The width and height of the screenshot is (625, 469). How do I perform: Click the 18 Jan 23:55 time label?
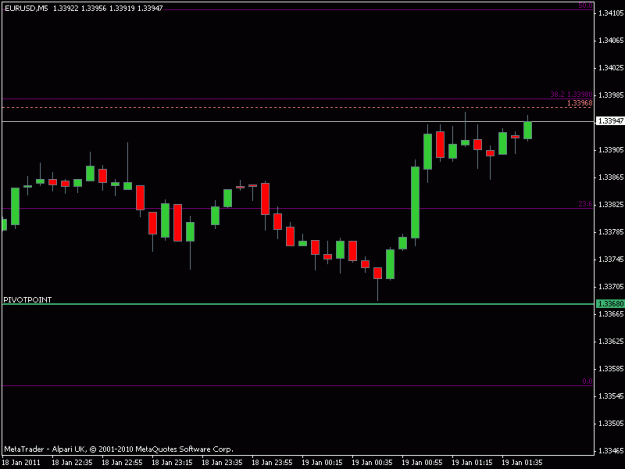[x=272, y=463]
